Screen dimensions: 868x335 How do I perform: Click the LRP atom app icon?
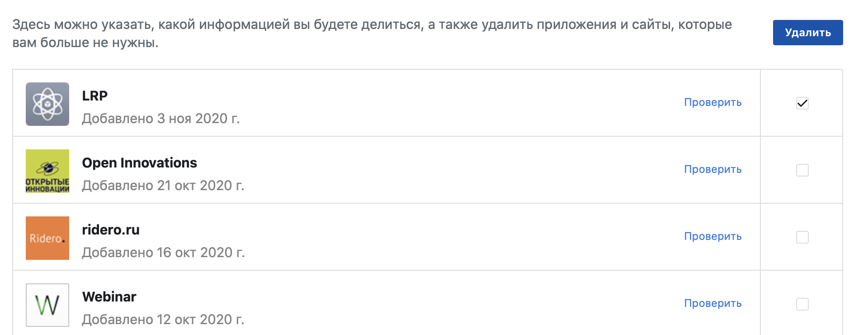pyautogui.click(x=47, y=104)
